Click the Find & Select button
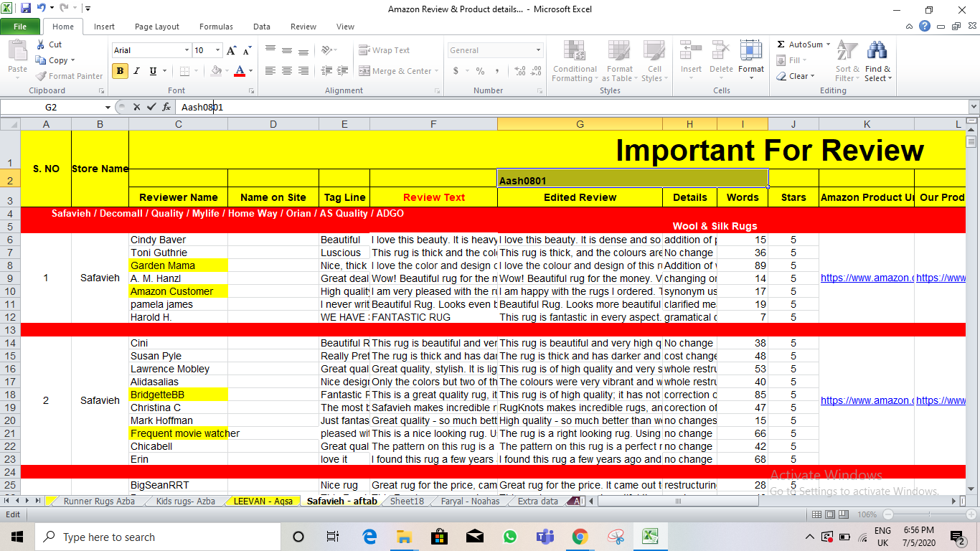The image size is (980, 551). pyautogui.click(x=878, y=62)
